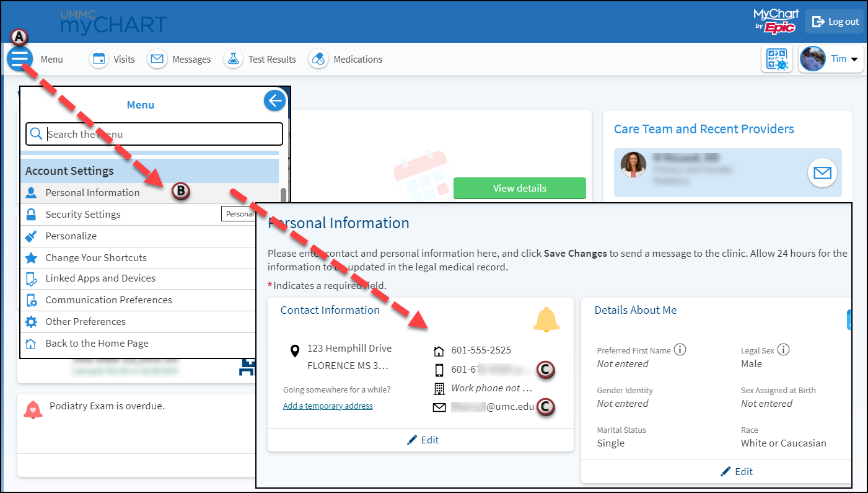Click the address 123 Hemphill Drive

[349, 348]
